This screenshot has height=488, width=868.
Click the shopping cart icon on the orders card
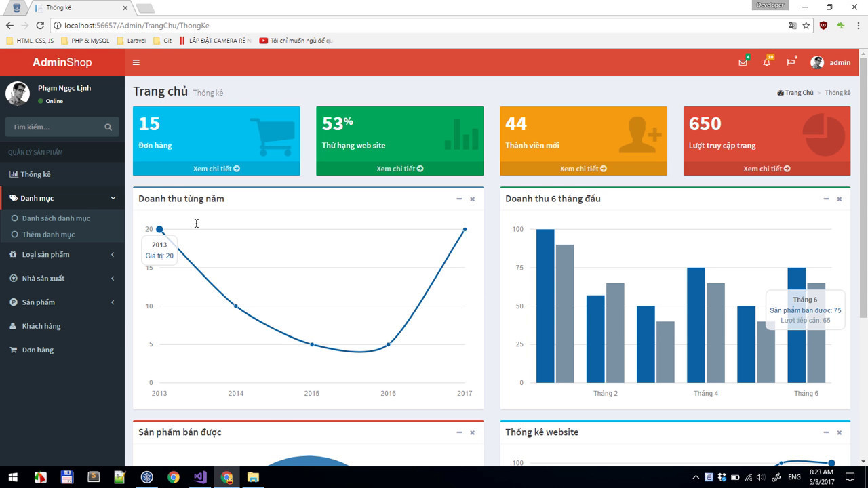click(273, 137)
